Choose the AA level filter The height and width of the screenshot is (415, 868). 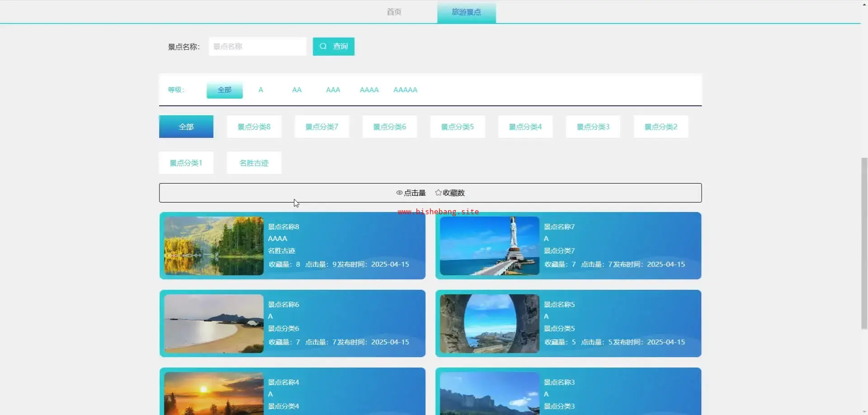pyautogui.click(x=297, y=90)
